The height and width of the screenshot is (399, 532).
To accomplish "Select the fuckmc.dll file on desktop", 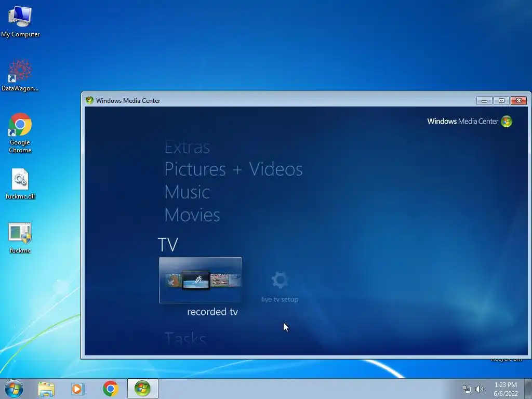I will [20, 183].
